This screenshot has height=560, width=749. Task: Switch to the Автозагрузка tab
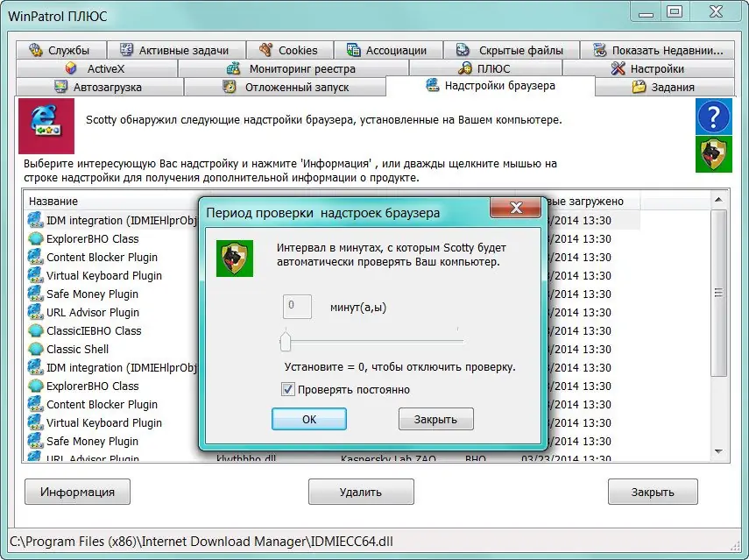(99, 87)
